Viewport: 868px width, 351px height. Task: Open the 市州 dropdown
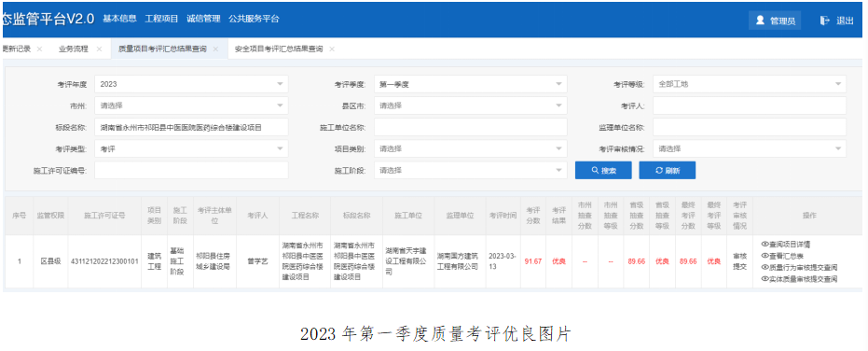point(191,105)
